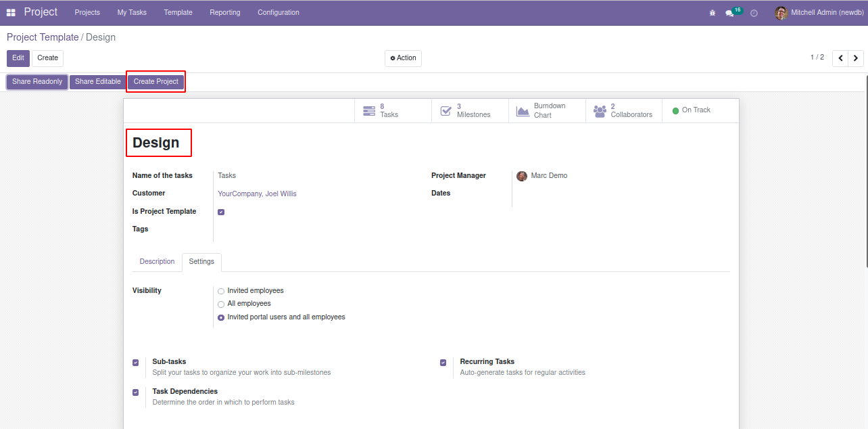This screenshot has height=429, width=868.
Task: Click the Edit button
Action: [x=18, y=58]
